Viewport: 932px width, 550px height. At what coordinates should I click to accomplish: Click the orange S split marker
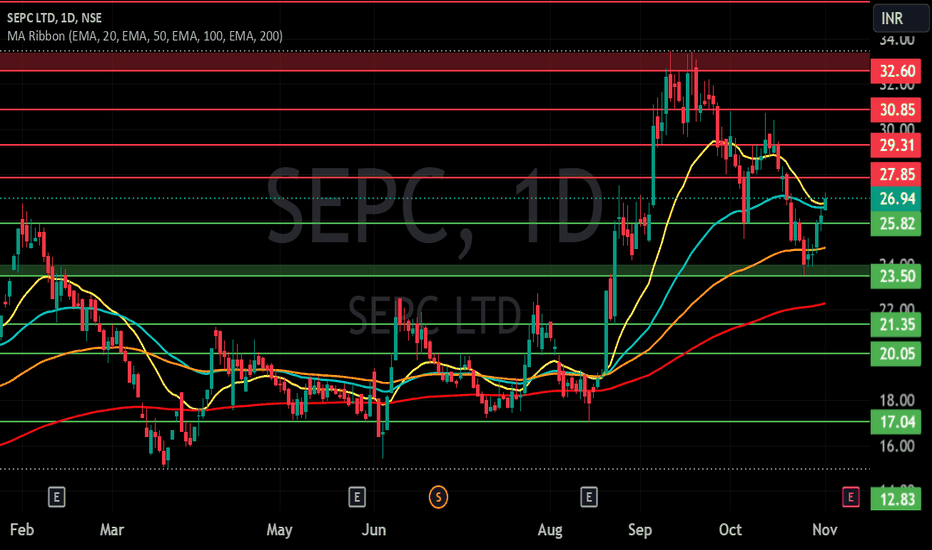pos(438,496)
